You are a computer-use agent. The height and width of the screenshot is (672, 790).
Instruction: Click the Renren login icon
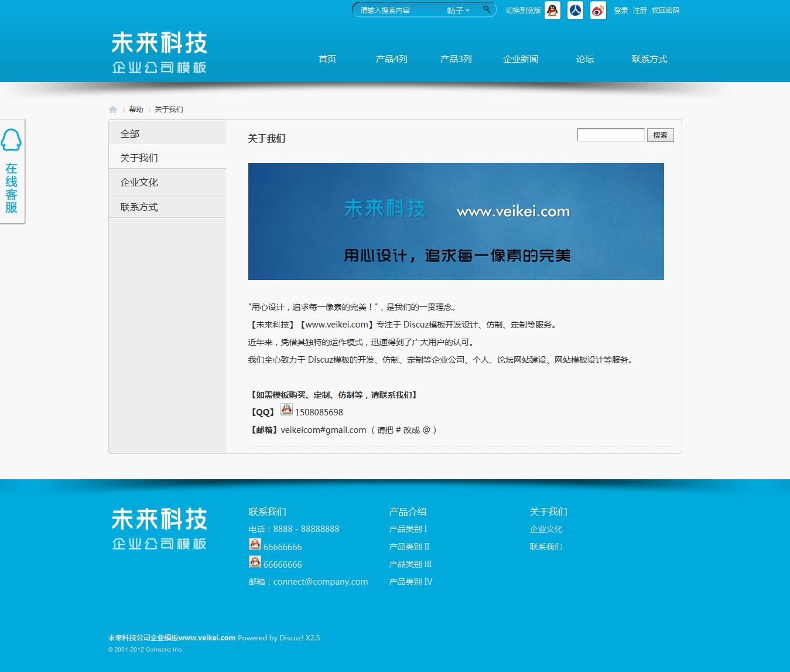(x=574, y=11)
